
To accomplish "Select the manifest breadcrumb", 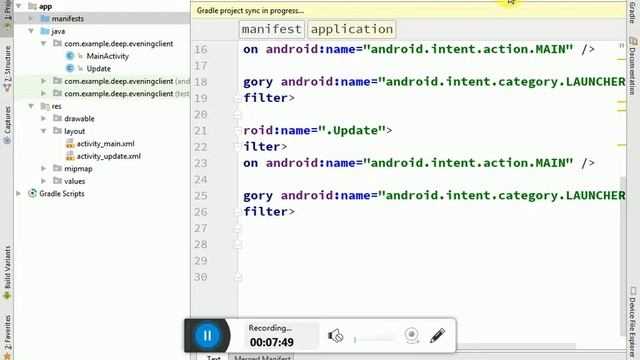I will 271,29.
